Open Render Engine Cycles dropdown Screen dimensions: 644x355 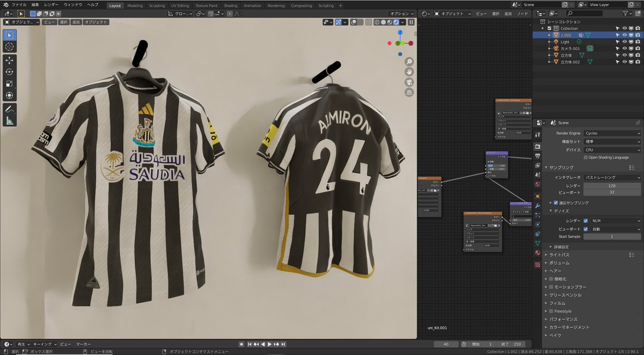coord(612,133)
